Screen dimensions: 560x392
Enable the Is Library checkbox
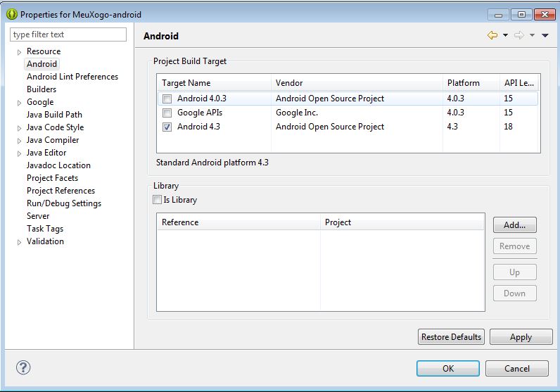[x=157, y=199]
